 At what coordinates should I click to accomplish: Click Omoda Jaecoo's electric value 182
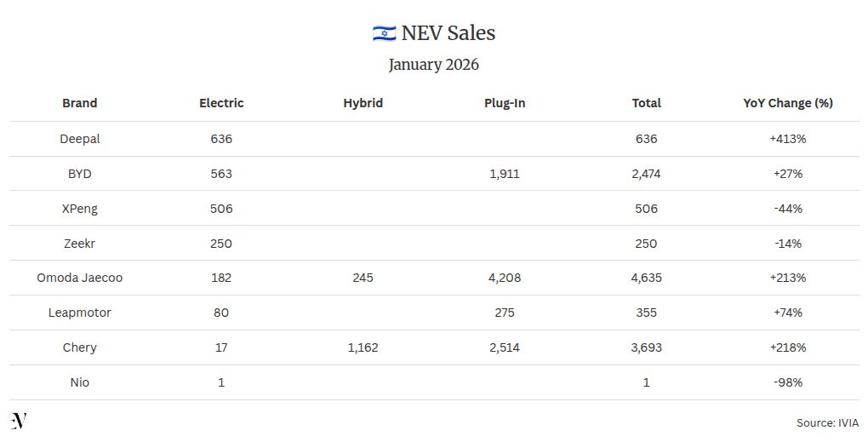(x=221, y=278)
